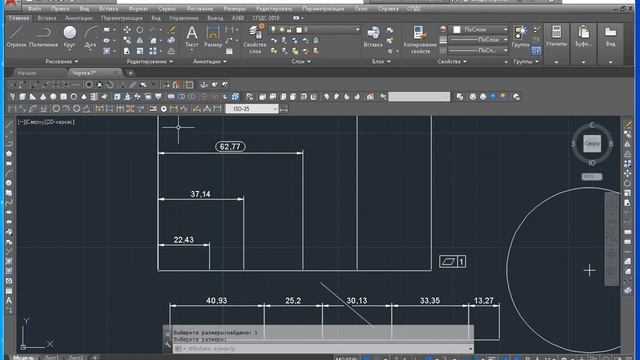
Task: Open the Размеры menu
Action: [x=234, y=9]
